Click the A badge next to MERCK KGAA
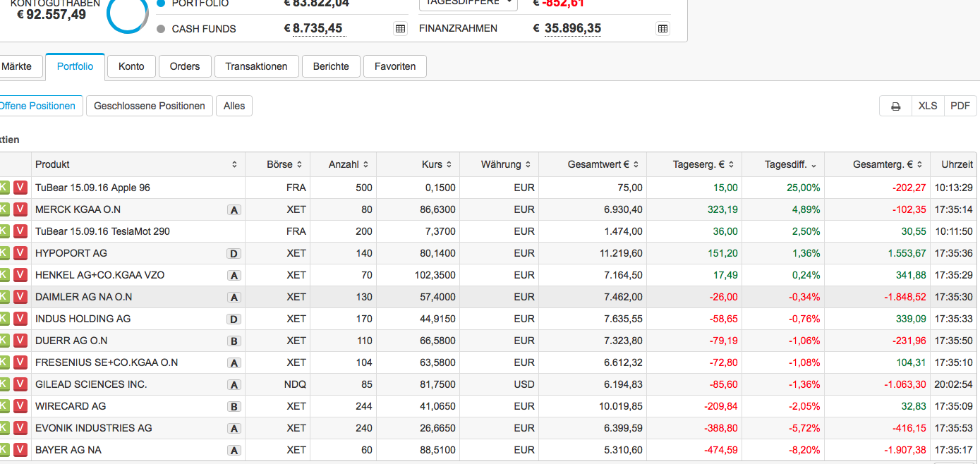This screenshot has height=464, width=980. click(x=234, y=210)
